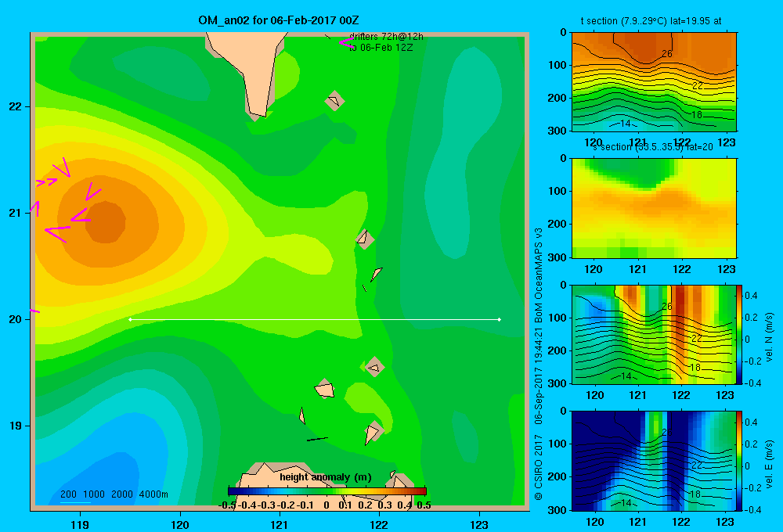The height and width of the screenshot is (532, 783).
Task: Click latitude label 21 on main map
Action: 16,213
